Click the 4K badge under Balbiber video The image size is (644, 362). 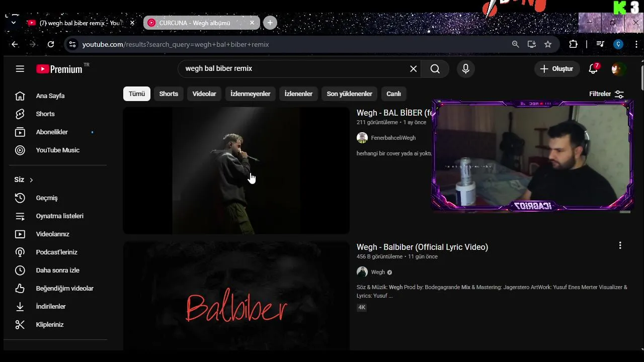tap(362, 308)
